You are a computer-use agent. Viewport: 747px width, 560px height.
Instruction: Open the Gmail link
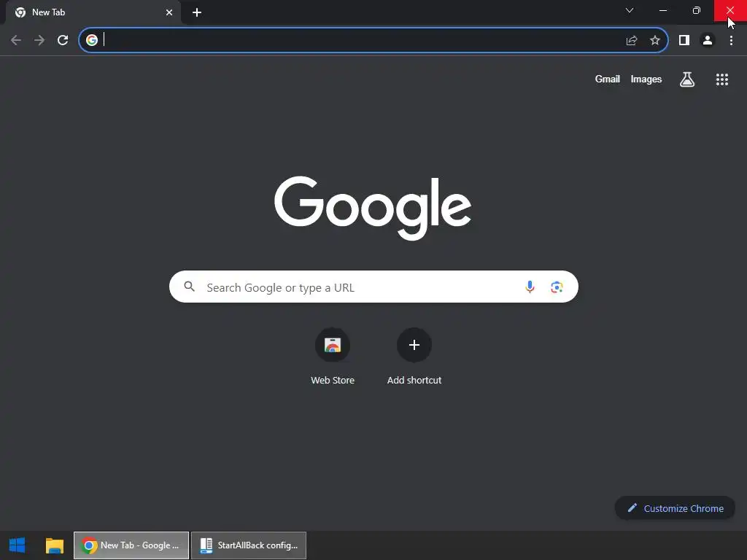pyautogui.click(x=608, y=79)
